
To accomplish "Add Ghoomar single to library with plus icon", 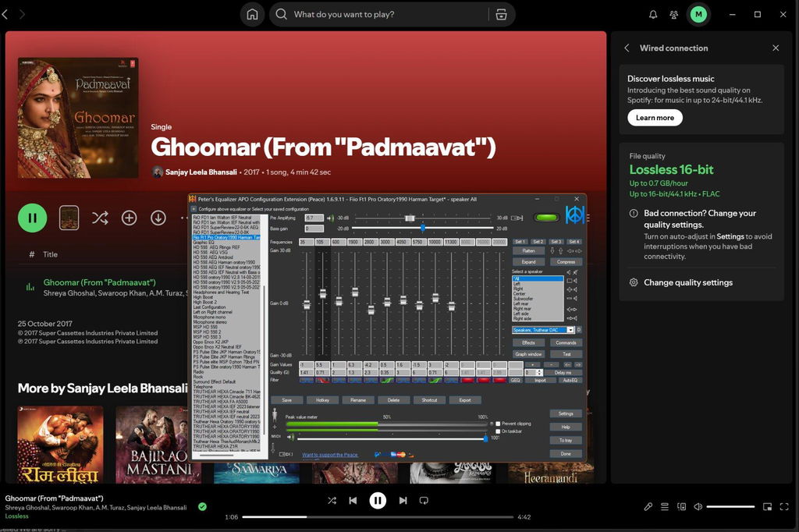I will tap(129, 218).
